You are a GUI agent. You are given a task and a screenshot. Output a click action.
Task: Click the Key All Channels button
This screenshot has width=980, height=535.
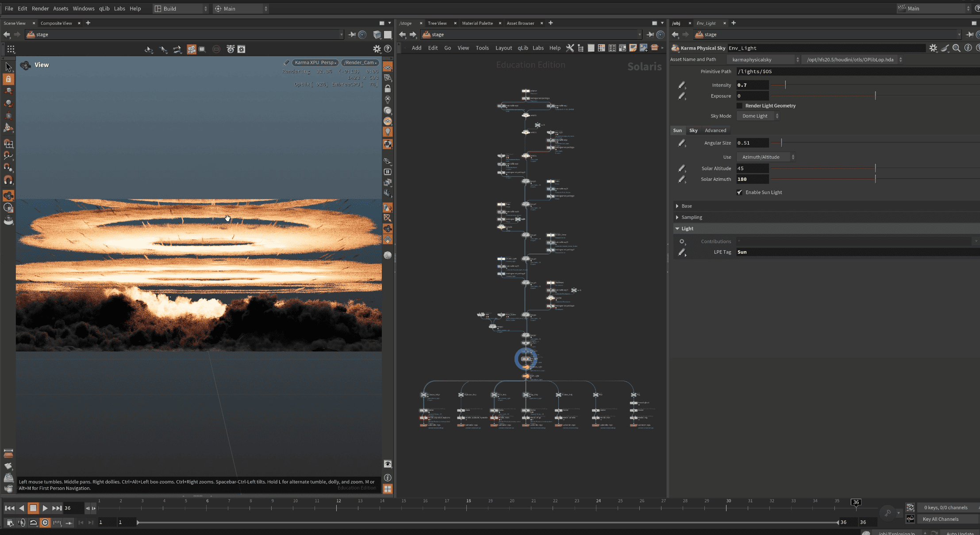point(948,519)
